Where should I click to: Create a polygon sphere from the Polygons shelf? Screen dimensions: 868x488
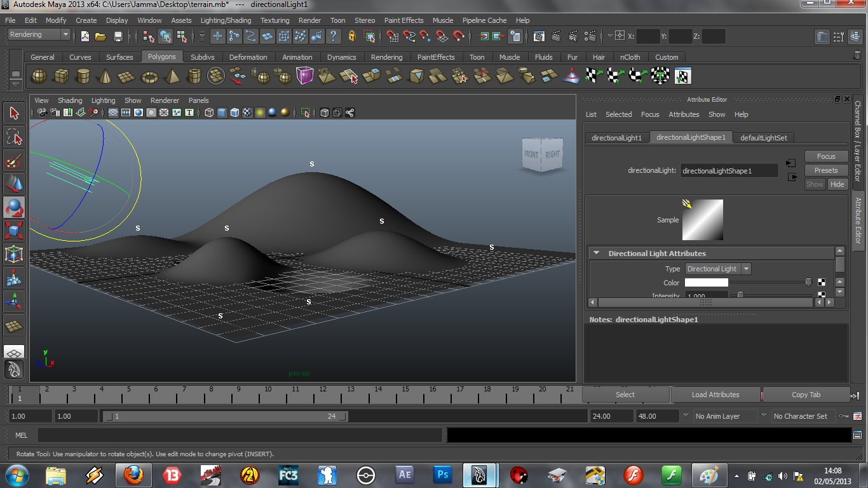click(39, 76)
